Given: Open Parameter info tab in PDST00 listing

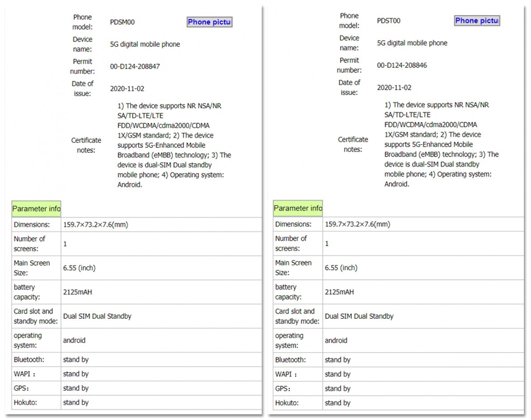Looking at the screenshot, I should (298, 208).
